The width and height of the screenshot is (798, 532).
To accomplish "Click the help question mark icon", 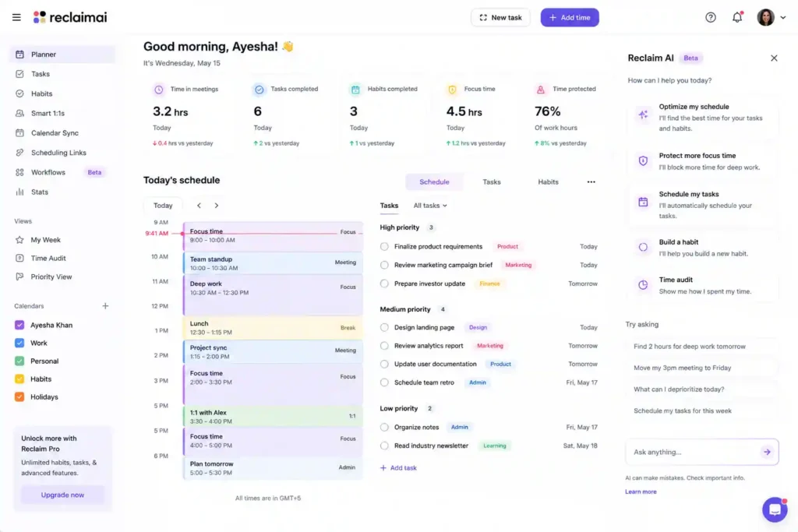I will (711, 17).
